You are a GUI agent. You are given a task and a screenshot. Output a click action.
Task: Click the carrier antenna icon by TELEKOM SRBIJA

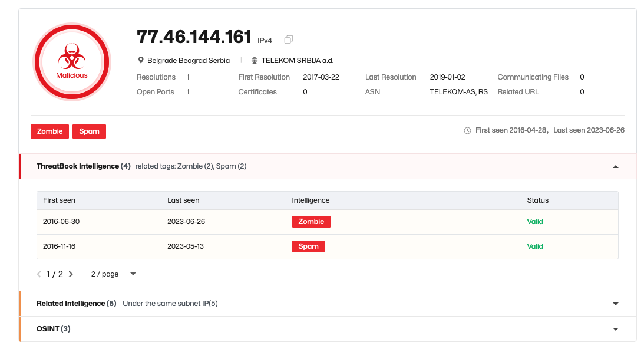coord(254,61)
